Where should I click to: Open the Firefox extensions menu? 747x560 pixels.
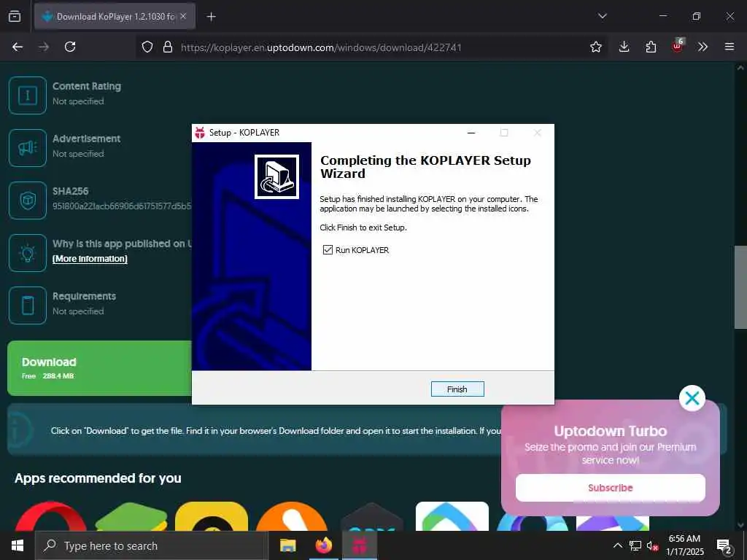click(x=651, y=47)
